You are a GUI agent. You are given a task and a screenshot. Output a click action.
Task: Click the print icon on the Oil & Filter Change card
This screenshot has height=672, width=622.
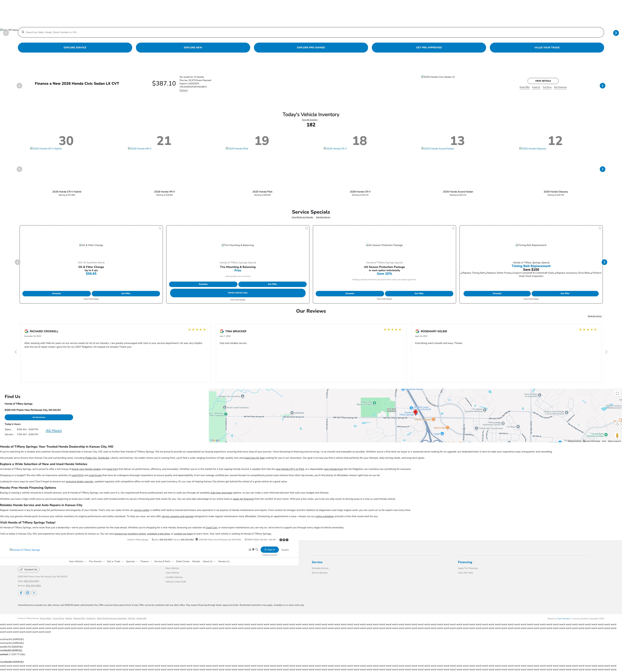(160, 228)
